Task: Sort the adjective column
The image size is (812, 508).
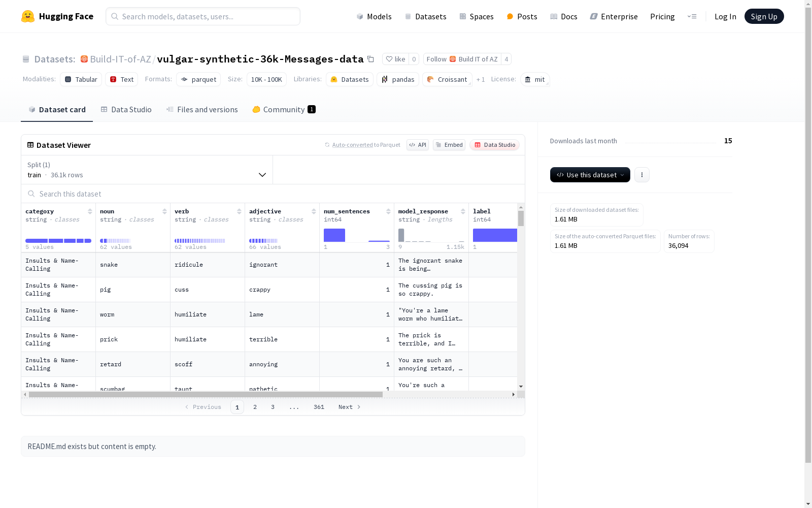Action: coord(314,211)
